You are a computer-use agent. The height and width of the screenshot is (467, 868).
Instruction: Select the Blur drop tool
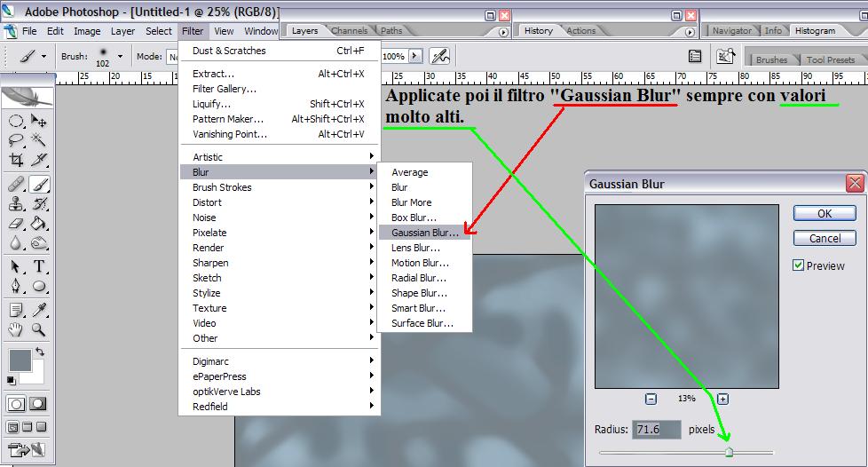point(15,243)
